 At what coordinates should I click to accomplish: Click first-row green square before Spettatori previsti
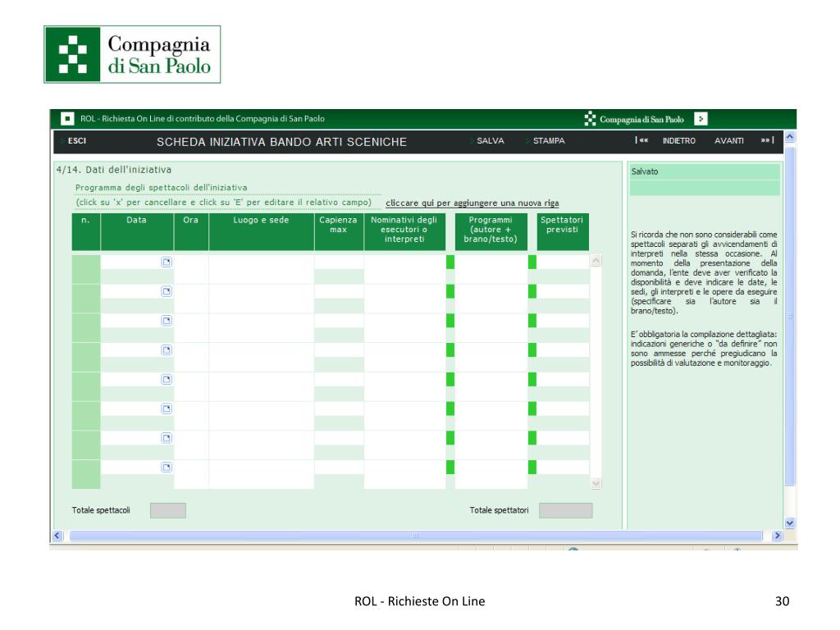[x=532, y=262]
